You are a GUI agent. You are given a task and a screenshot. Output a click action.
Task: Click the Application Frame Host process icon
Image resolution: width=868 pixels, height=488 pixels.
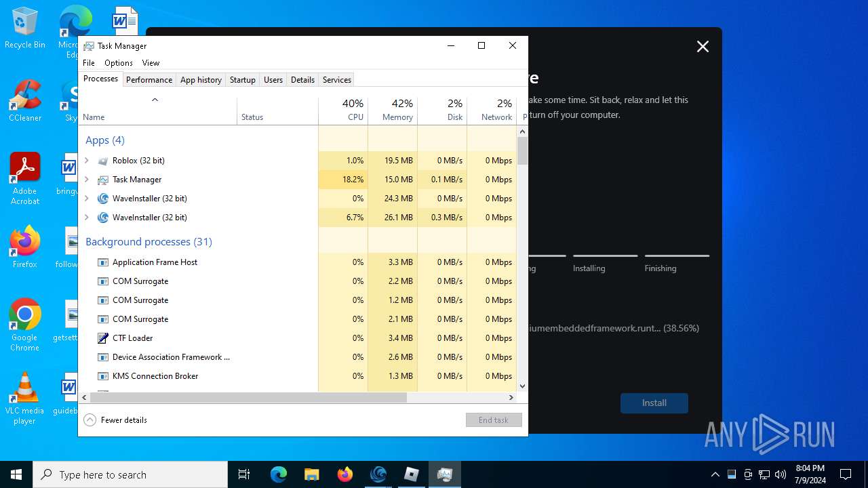pos(103,262)
